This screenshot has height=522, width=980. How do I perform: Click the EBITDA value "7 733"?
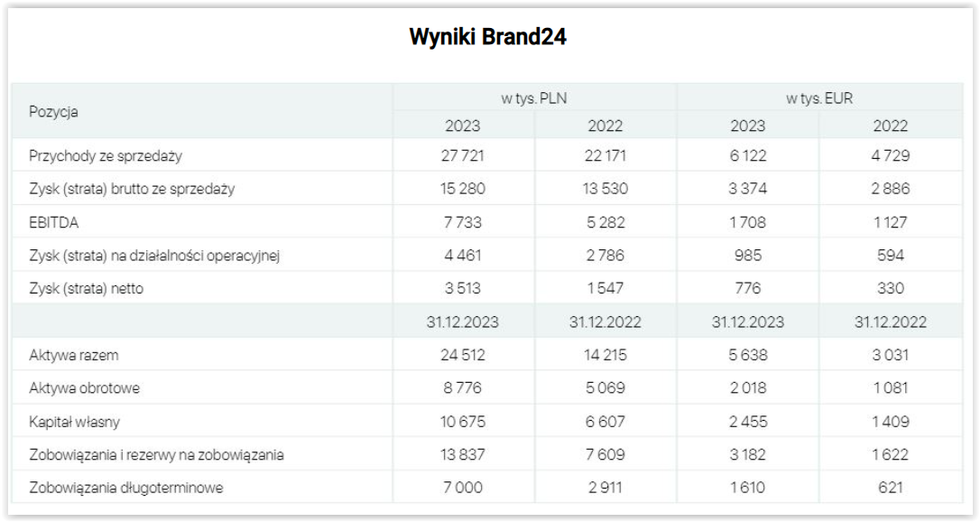pyautogui.click(x=463, y=222)
